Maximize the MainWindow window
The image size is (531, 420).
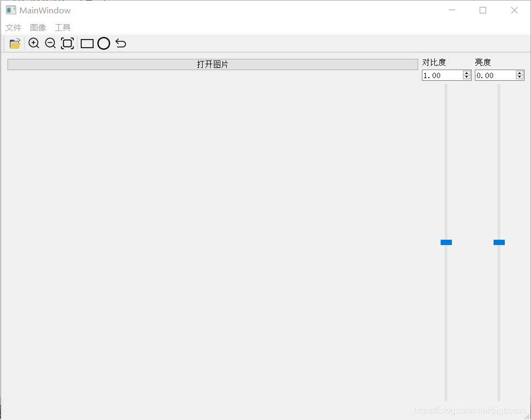point(483,10)
